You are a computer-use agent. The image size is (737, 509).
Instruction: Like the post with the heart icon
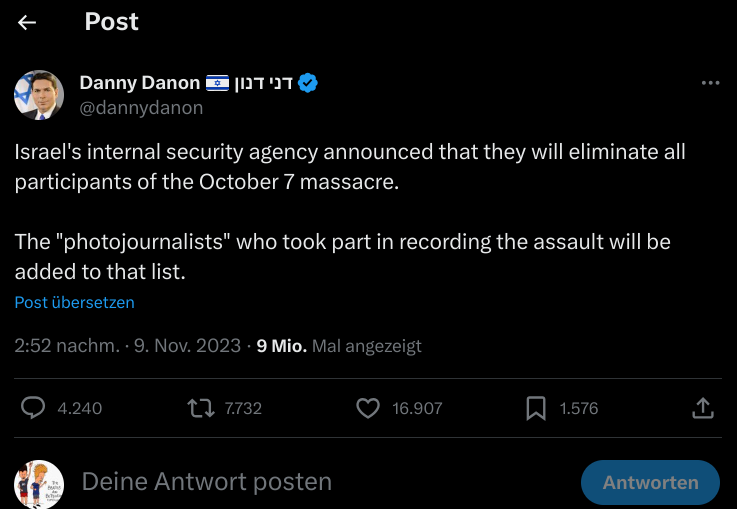368,407
